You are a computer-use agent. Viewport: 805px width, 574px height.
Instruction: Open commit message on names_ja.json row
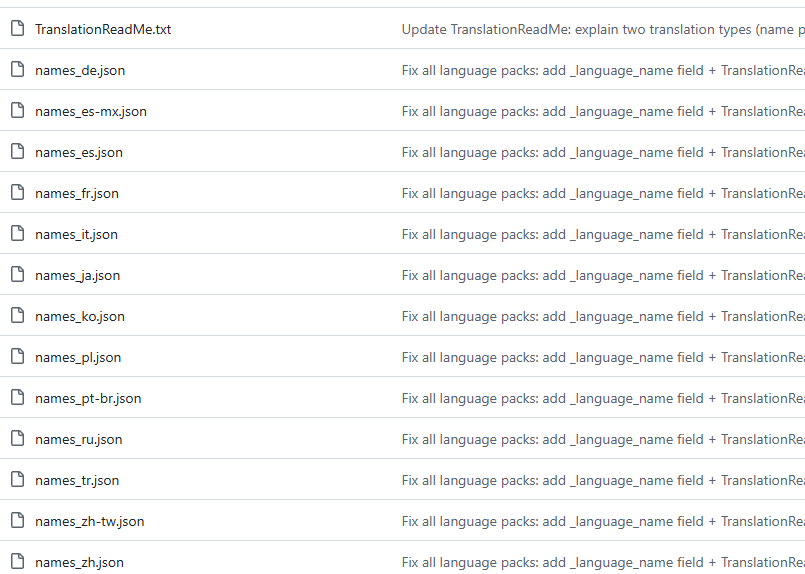[603, 276]
